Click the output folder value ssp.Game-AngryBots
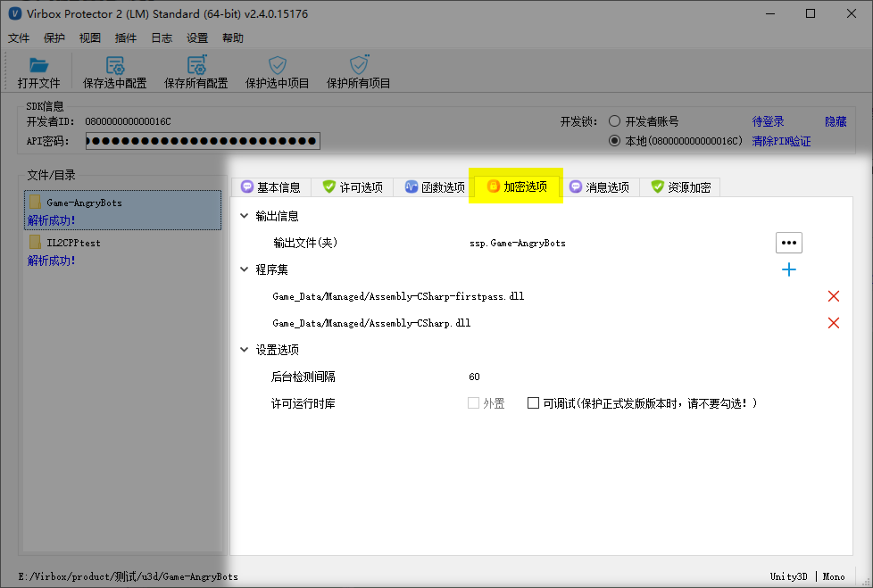Viewport: 873px width, 588px height. coord(517,243)
